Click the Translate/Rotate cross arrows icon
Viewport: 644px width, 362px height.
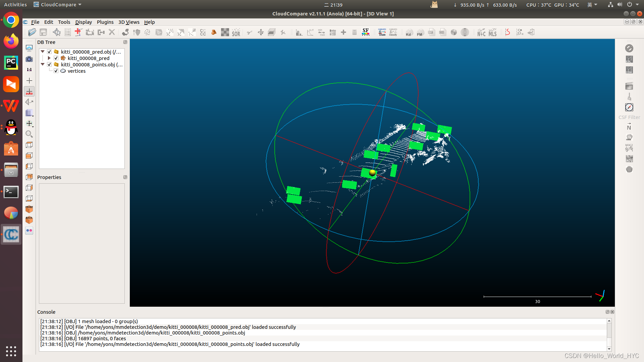[261, 32]
